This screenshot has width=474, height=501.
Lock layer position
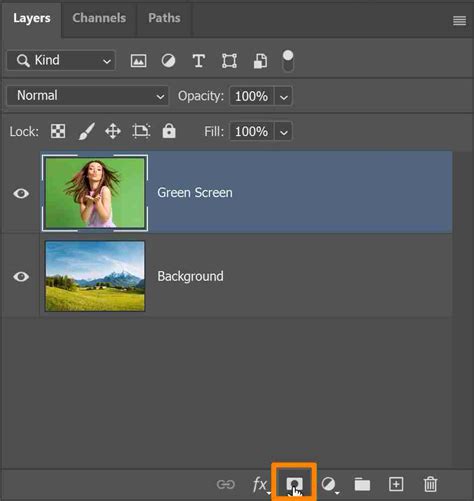pyautogui.click(x=113, y=131)
